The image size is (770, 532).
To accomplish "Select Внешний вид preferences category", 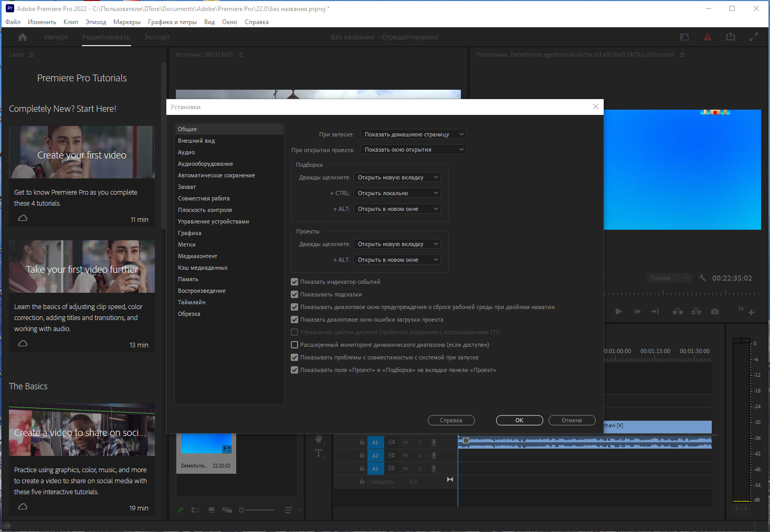I will click(x=196, y=141).
